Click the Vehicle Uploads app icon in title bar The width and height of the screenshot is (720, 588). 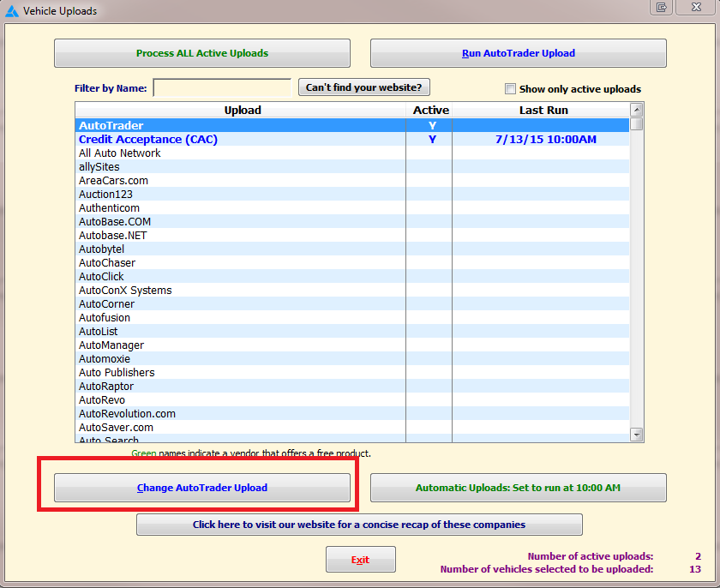(11, 11)
